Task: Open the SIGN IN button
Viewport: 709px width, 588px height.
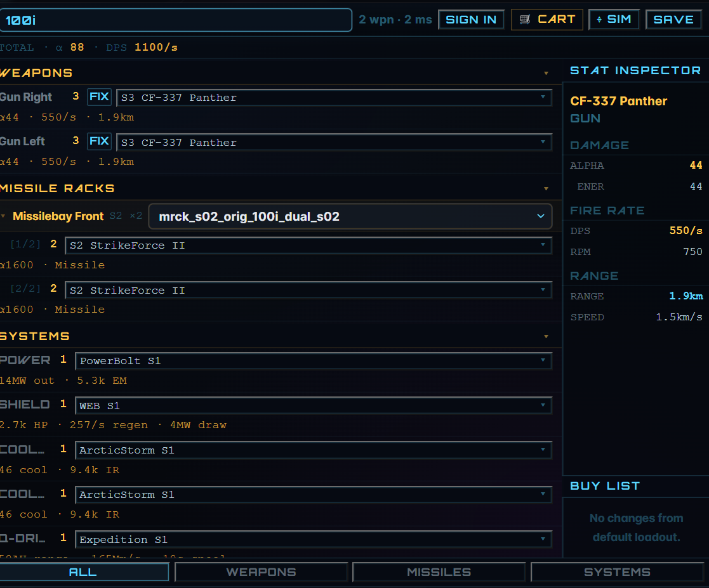Action: click(471, 20)
